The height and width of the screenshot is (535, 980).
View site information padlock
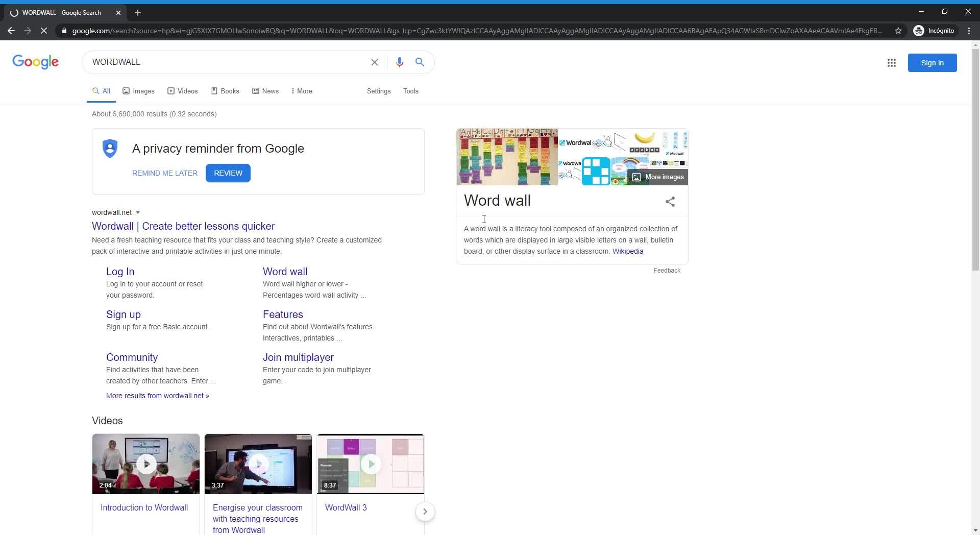pos(64,31)
